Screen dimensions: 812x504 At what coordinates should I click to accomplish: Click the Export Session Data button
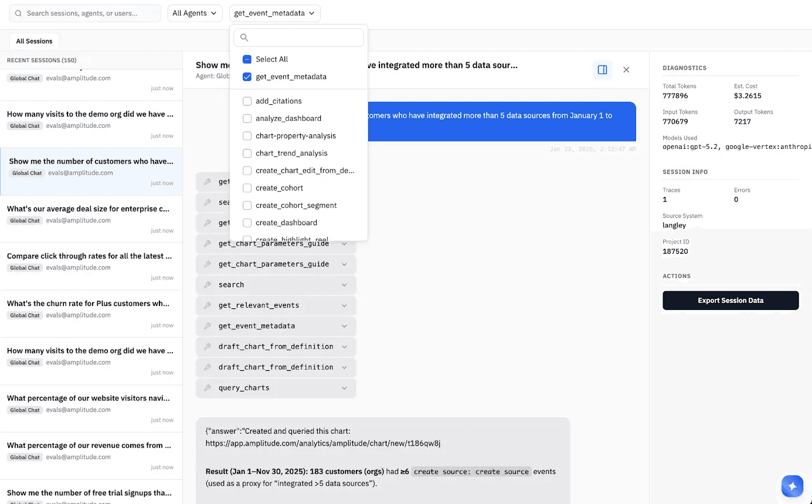coord(731,300)
